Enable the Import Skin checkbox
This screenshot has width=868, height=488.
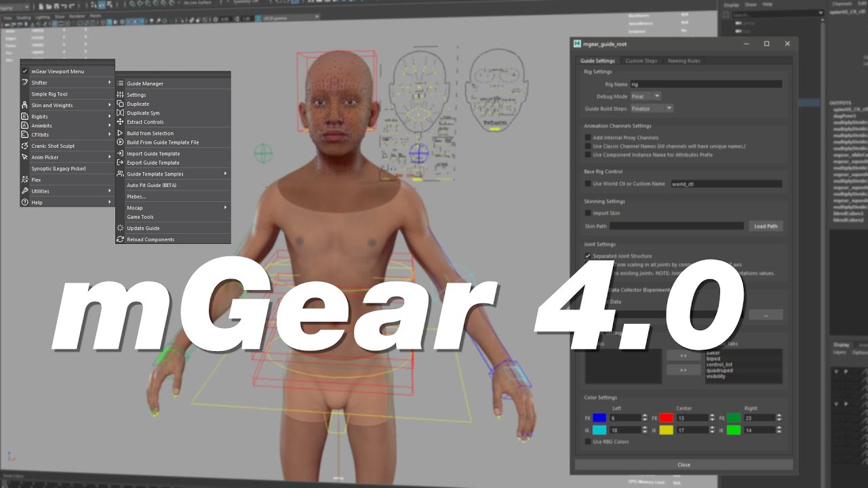tap(588, 213)
